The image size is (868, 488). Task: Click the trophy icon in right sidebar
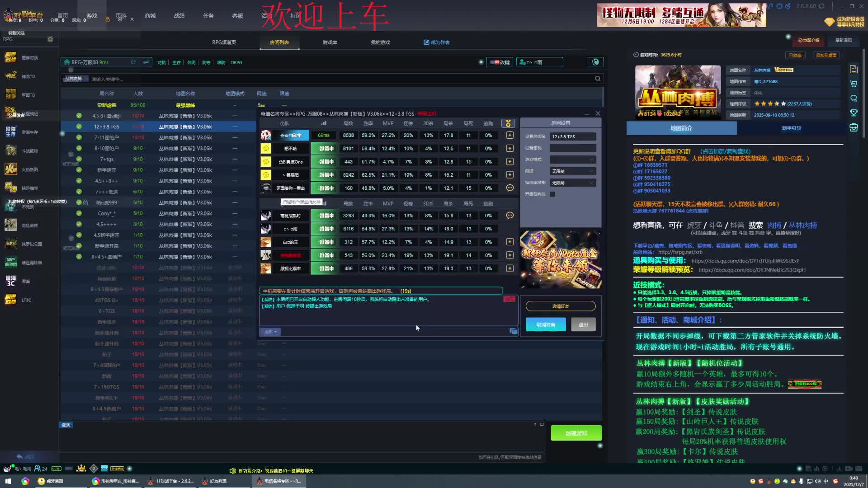(854, 113)
